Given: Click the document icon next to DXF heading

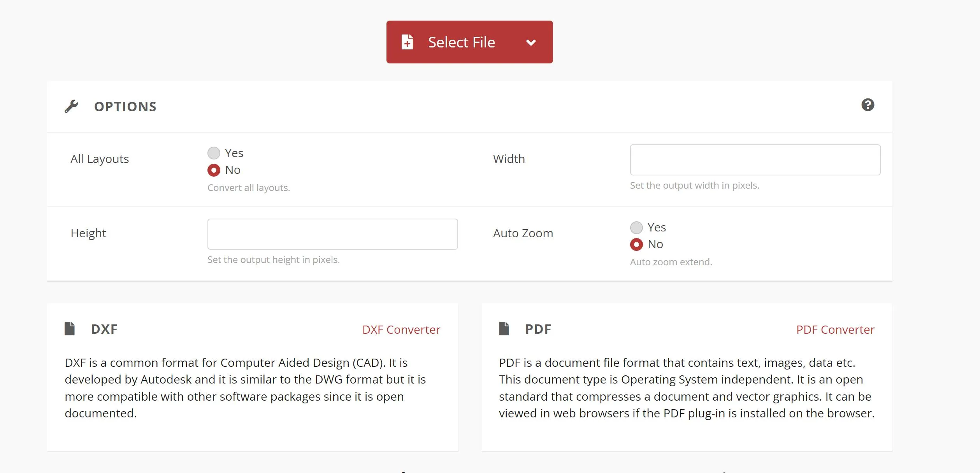Looking at the screenshot, I should [x=69, y=328].
